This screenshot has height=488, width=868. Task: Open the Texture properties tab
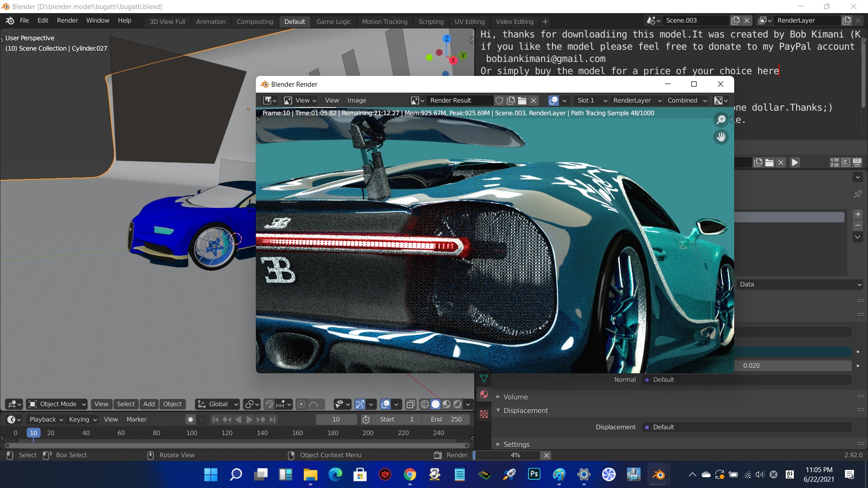pyautogui.click(x=484, y=414)
